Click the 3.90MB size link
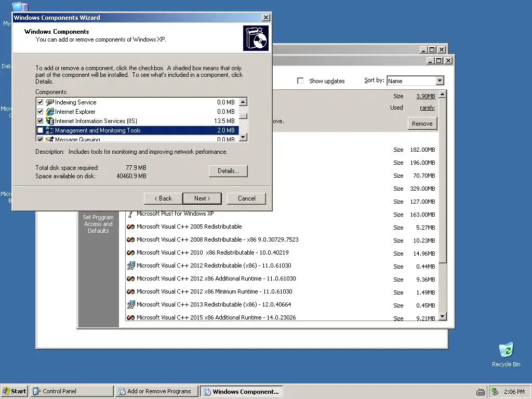 (x=425, y=96)
